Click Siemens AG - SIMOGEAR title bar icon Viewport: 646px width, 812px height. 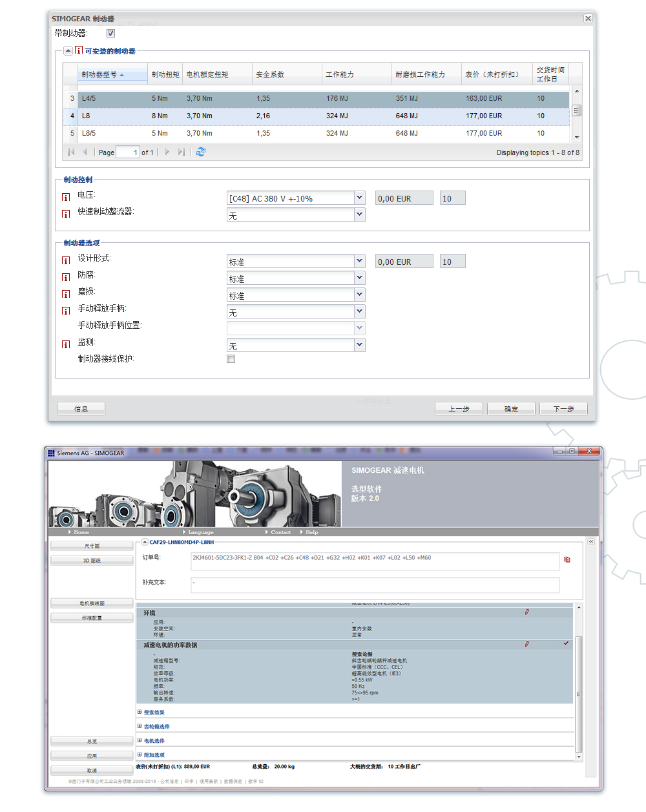pyautogui.click(x=51, y=453)
